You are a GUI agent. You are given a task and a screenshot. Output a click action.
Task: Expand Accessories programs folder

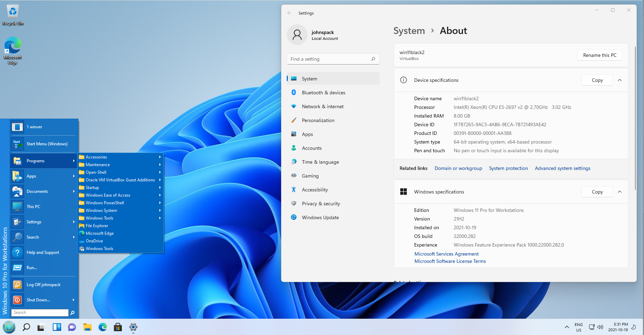point(120,157)
